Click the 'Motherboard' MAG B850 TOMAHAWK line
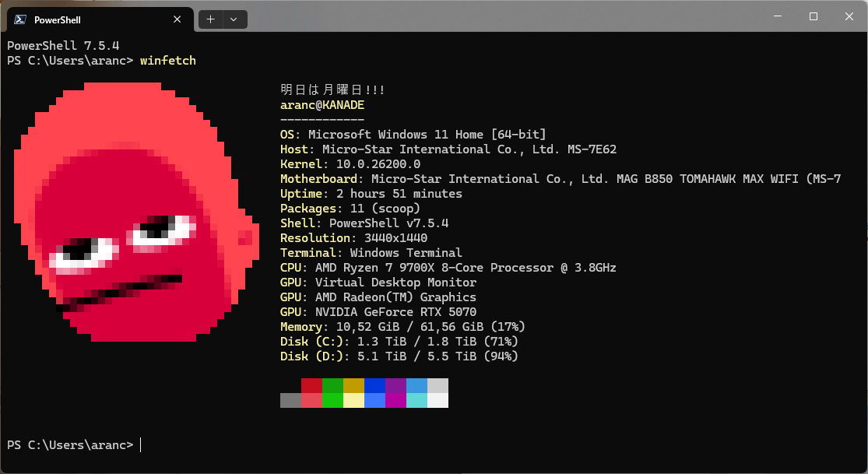 pyautogui.click(x=561, y=179)
